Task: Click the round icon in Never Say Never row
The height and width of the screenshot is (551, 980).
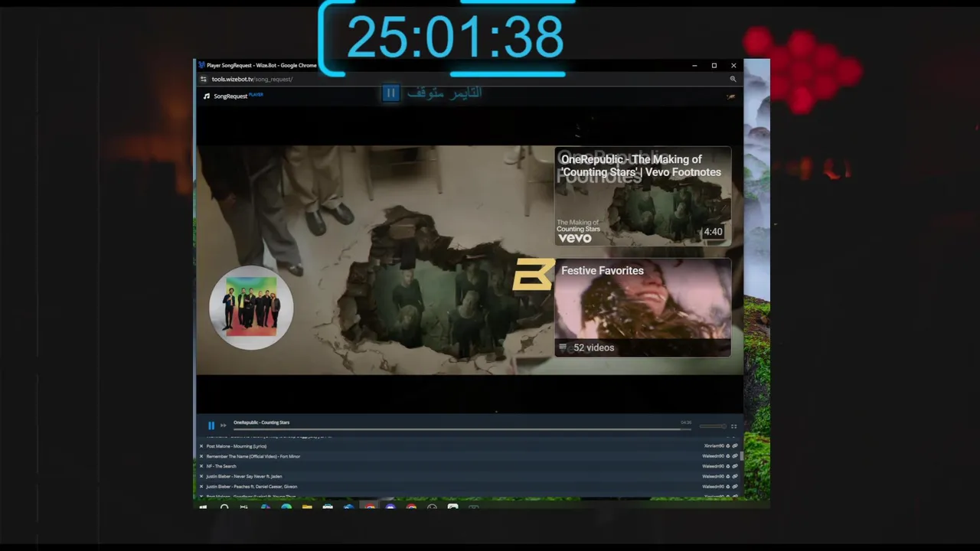Action: [x=728, y=476]
